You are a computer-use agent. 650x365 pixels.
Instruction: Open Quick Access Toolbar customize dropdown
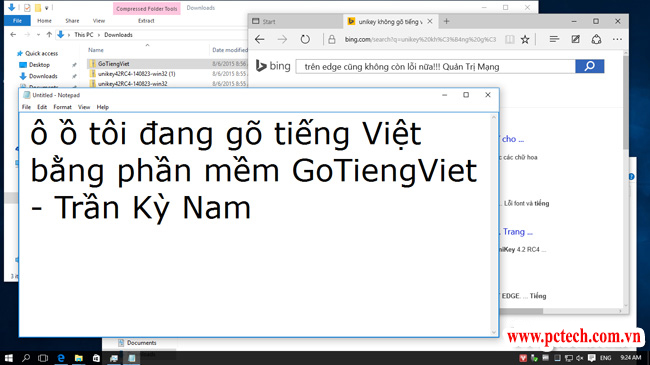47,8
